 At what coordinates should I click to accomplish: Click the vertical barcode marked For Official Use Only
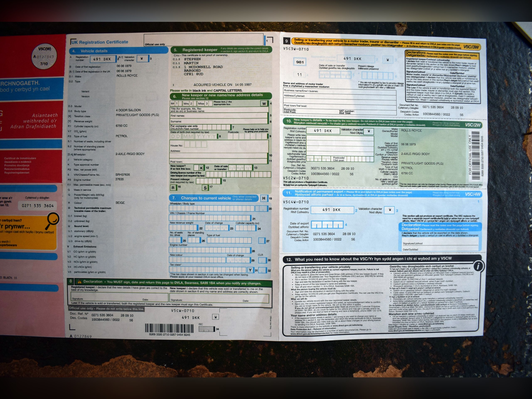point(475,155)
